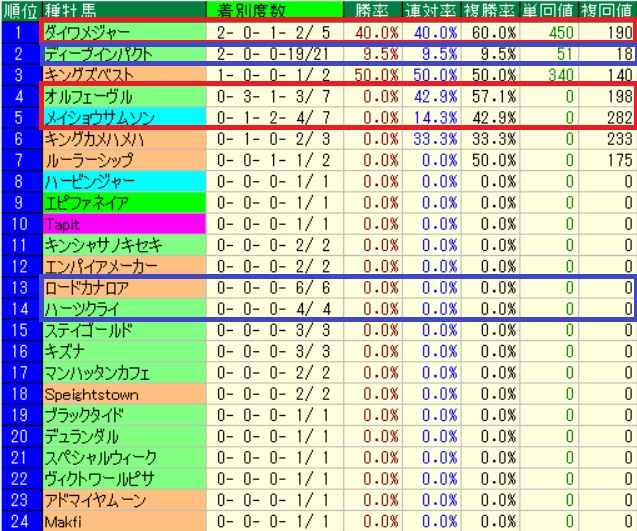
Task: Click the 複勝率 column header
Action: pyautogui.click(x=490, y=11)
